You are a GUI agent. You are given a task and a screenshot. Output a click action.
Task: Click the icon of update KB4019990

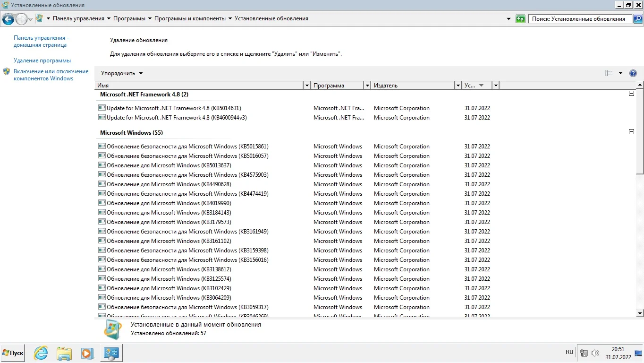tap(102, 203)
